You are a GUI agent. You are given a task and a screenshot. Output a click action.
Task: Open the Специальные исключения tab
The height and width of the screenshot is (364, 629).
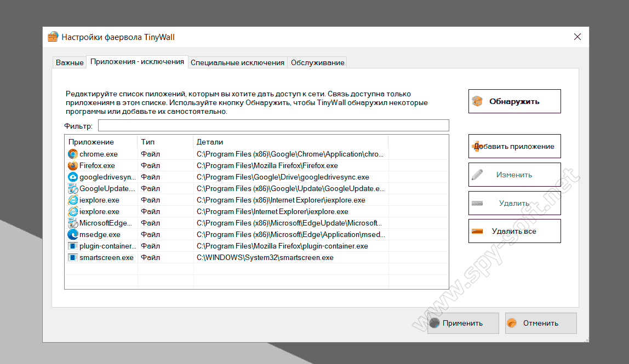click(237, 62)
